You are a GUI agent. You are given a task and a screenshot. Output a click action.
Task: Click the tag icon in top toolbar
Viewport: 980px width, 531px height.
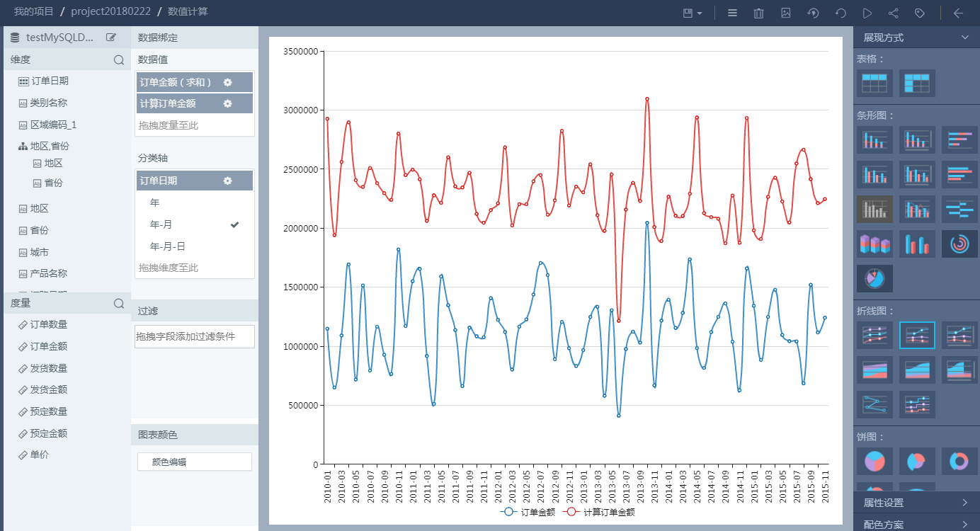click(920, 13)
